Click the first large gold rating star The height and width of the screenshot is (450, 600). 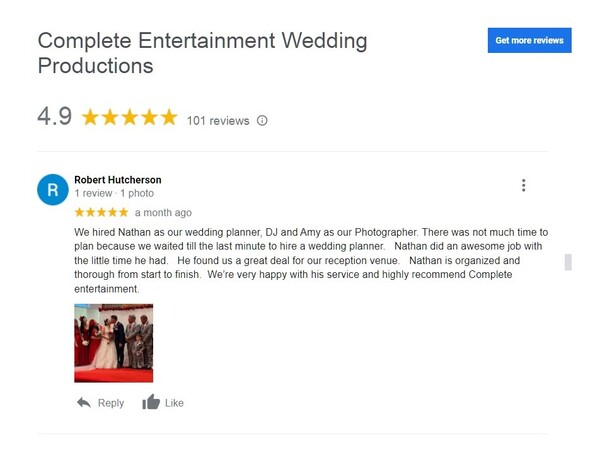pos(90,117)
